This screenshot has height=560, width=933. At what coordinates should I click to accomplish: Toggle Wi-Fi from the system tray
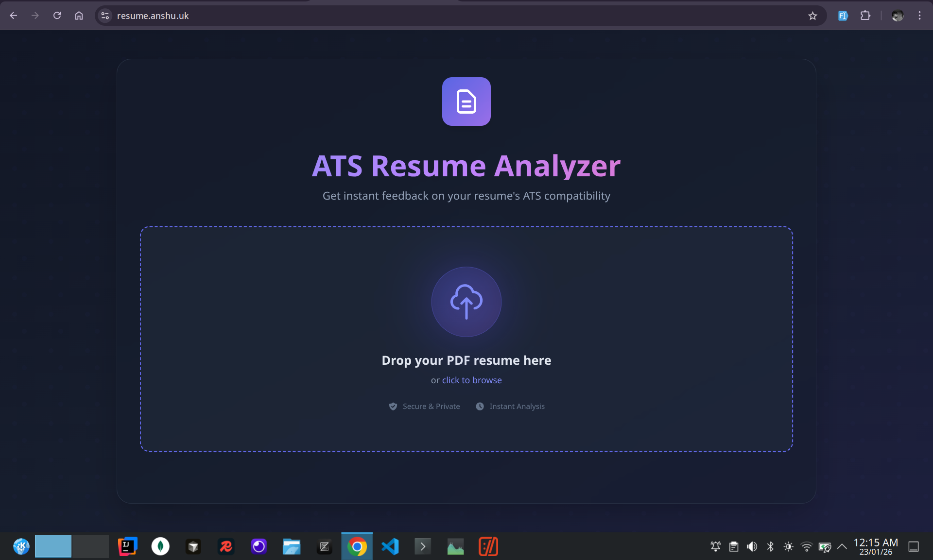click(x=807, y=546)
